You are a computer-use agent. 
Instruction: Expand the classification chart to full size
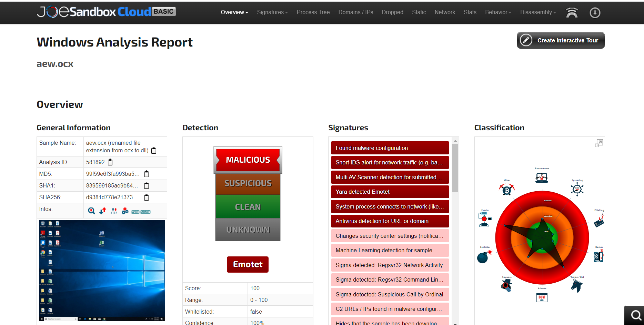(599, 143)
